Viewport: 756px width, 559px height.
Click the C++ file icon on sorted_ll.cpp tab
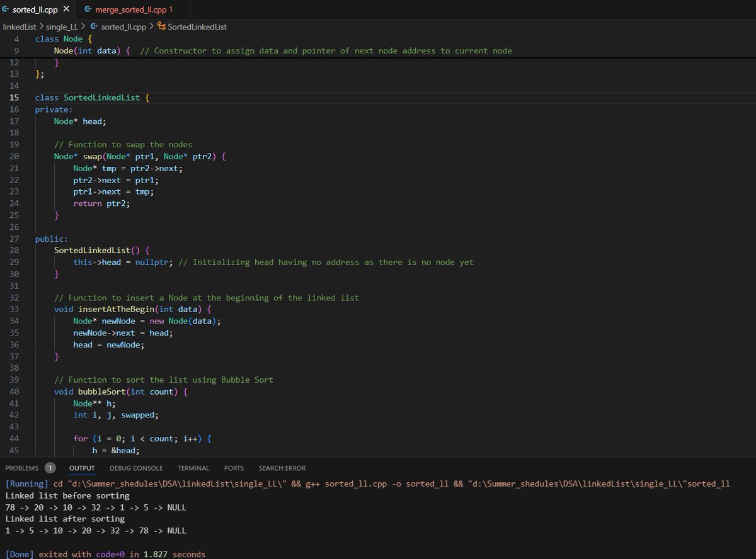6,10
